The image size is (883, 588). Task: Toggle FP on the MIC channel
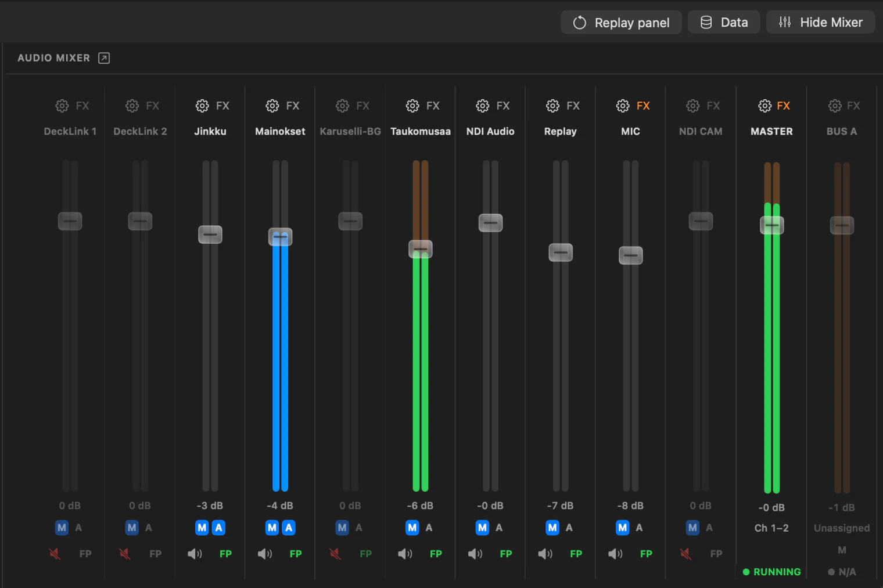pos(646,554)
